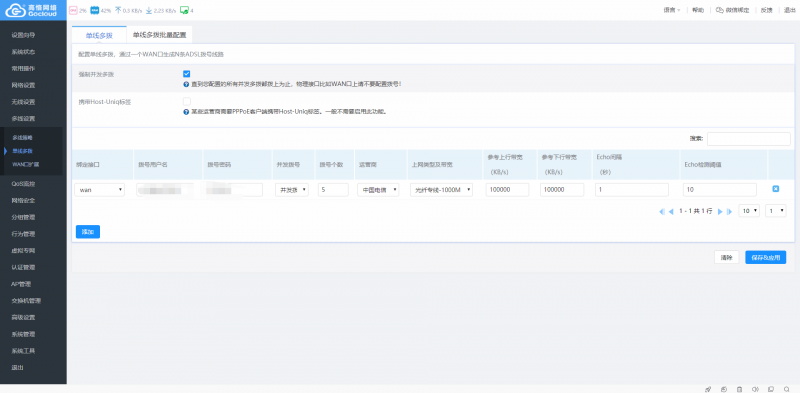Click the 拨号个数 field showing 5
The image size is (800, 393).
(x=333, y=190)
